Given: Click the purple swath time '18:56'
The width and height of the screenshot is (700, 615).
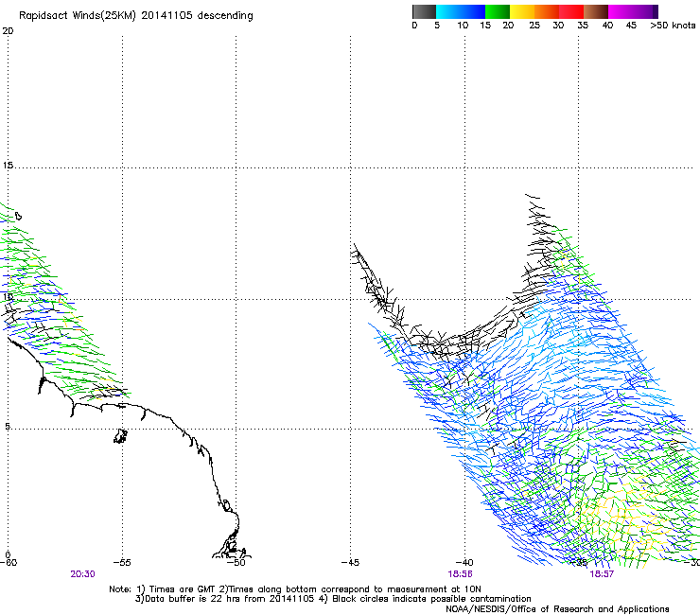Looking at the screenshot, I should tap(461, 574).
